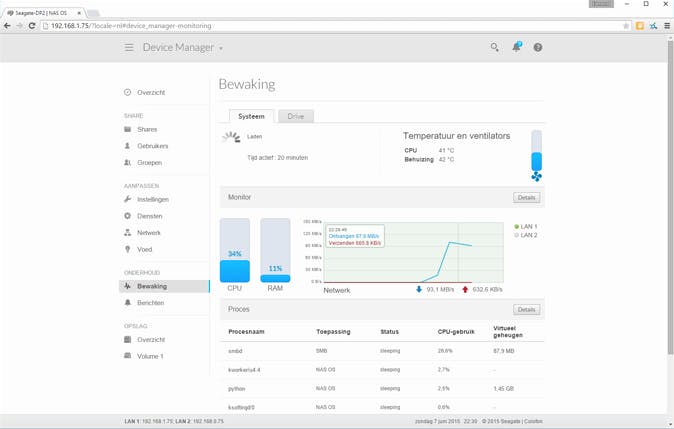Image resolution: width=674 pixels, height=429 pixels.
Task: Click the ventilator fan icon
Action: pyautogui.click(x=536, y=177)
